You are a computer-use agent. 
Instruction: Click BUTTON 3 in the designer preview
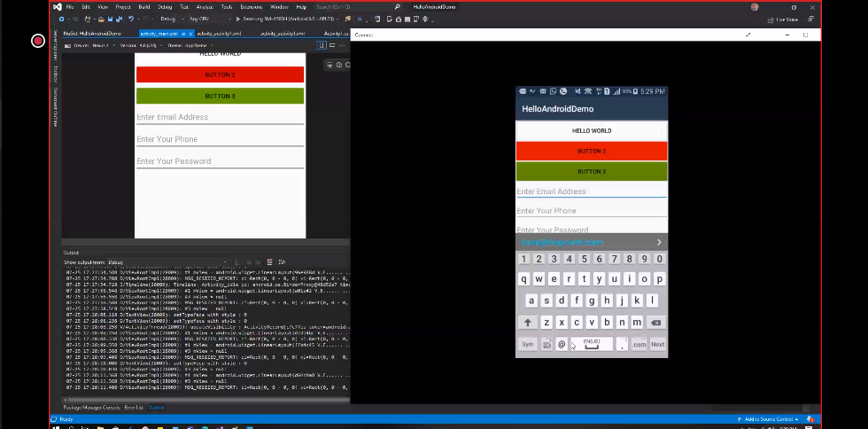click(220, 96)
